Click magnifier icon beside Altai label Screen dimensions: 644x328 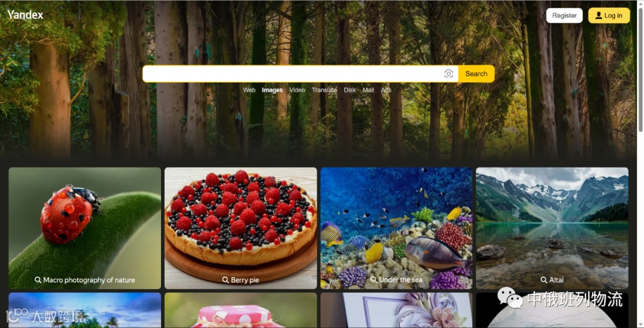[x=544, y=280]
